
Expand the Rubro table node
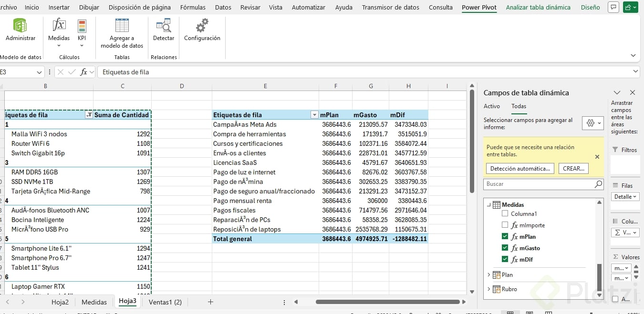(488, 289)
